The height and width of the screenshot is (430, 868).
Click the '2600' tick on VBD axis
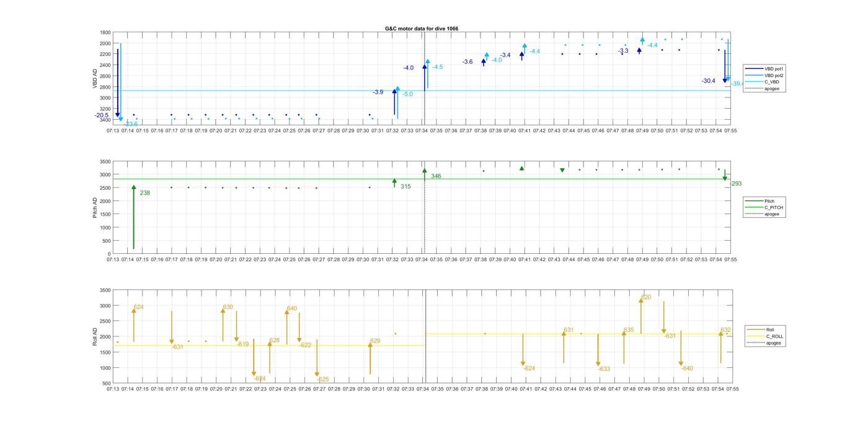coord(105,76)
